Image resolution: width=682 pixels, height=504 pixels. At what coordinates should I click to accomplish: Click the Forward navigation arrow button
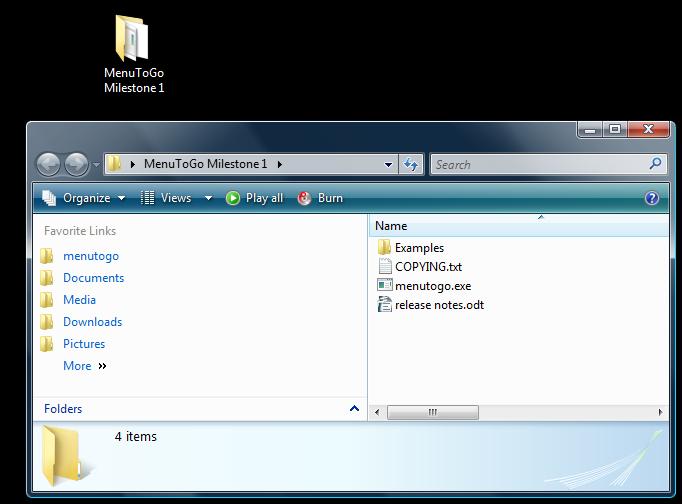[x=76, y=165]
